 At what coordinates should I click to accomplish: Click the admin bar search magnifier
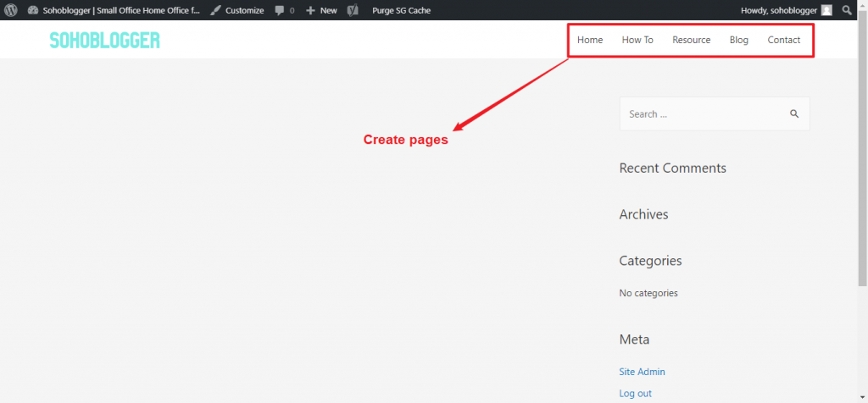pos(847,10)
